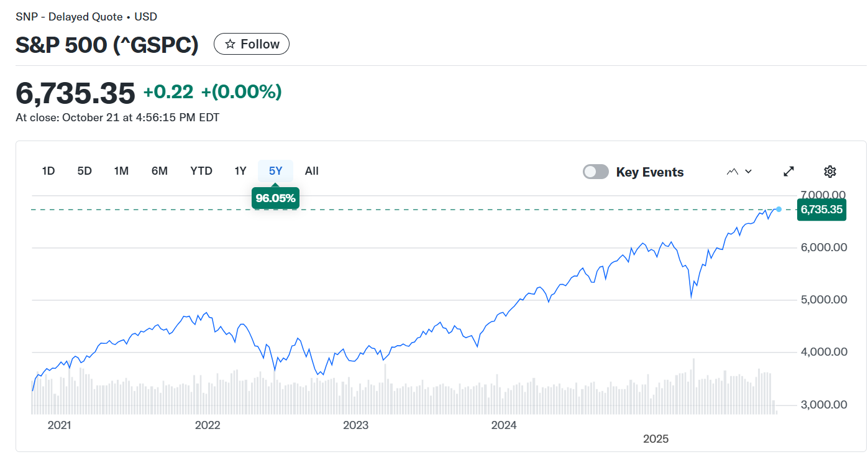The height and width of the screenshot is (462, 868).
Task: Click the star Follow button
Action: (252, 44)
